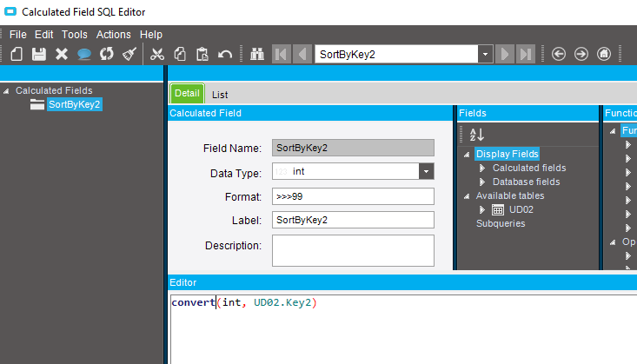Undo last change with curved arrow icon
The image size is (637, 364).
click(225, 54)
